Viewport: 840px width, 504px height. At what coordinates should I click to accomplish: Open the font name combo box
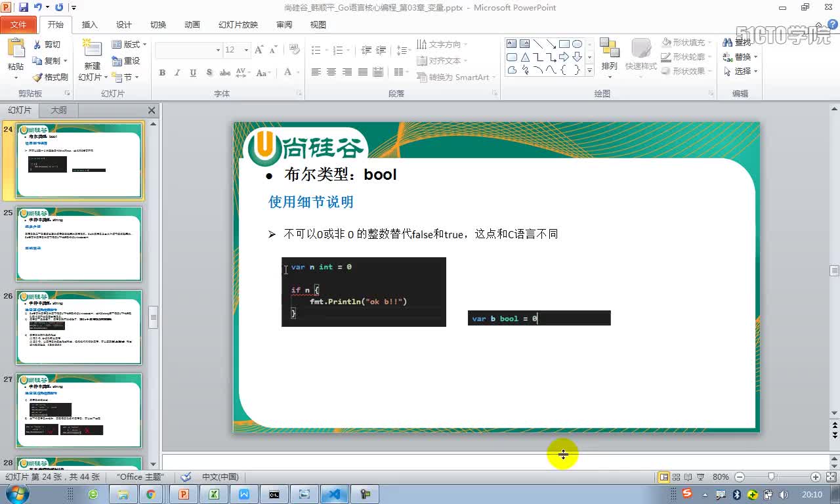tap(189, 50)
